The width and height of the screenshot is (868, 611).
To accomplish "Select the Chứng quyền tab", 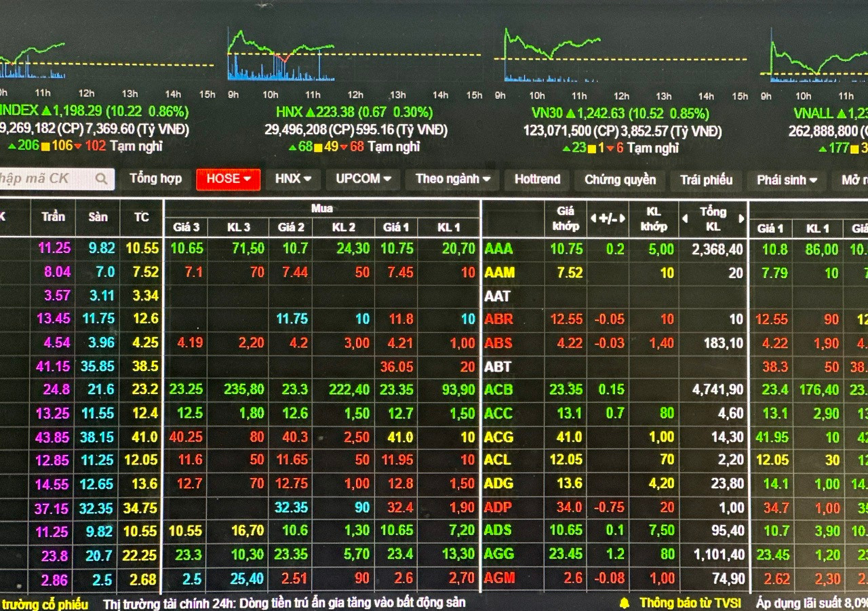I will point(620,180).
